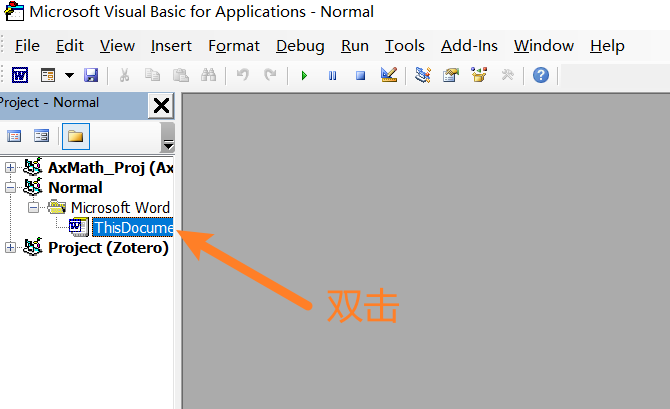Run macro with the green play icon
The width and height of the screenshot is (670, 409).
tap(304, 76)
